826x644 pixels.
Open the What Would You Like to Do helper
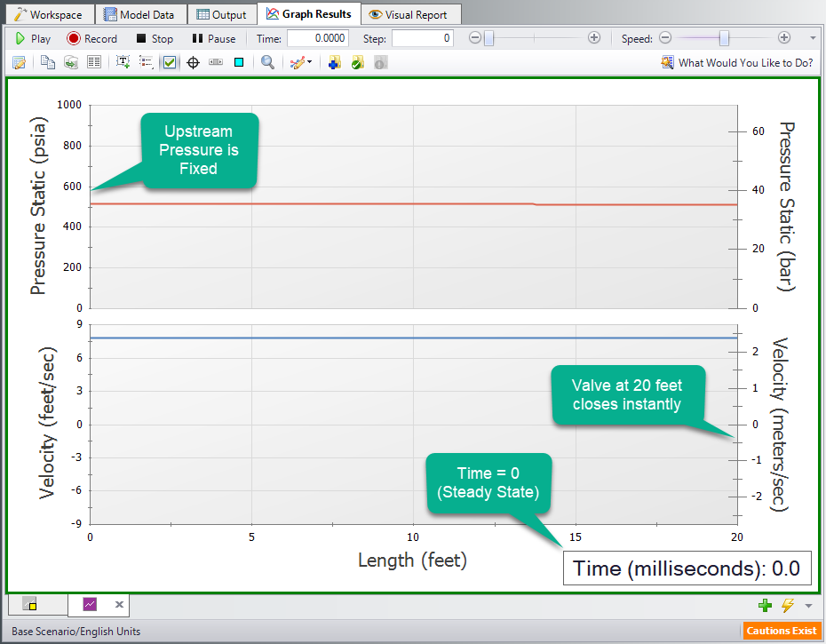tap(736, 62)
